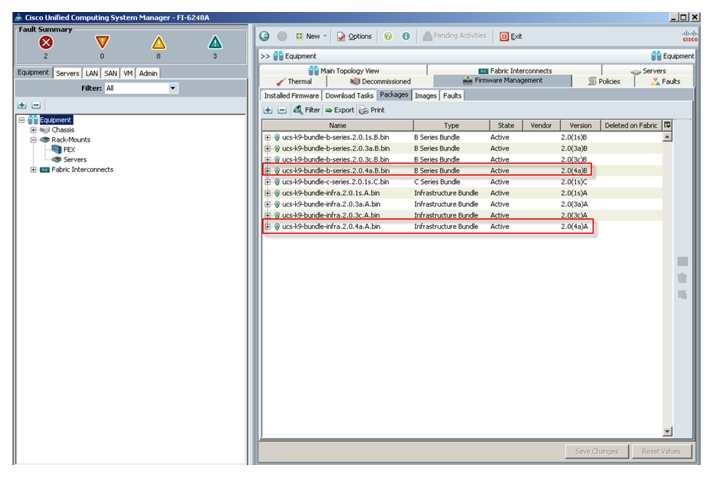Click Export in Packages toolbar

tap(339, 110)
